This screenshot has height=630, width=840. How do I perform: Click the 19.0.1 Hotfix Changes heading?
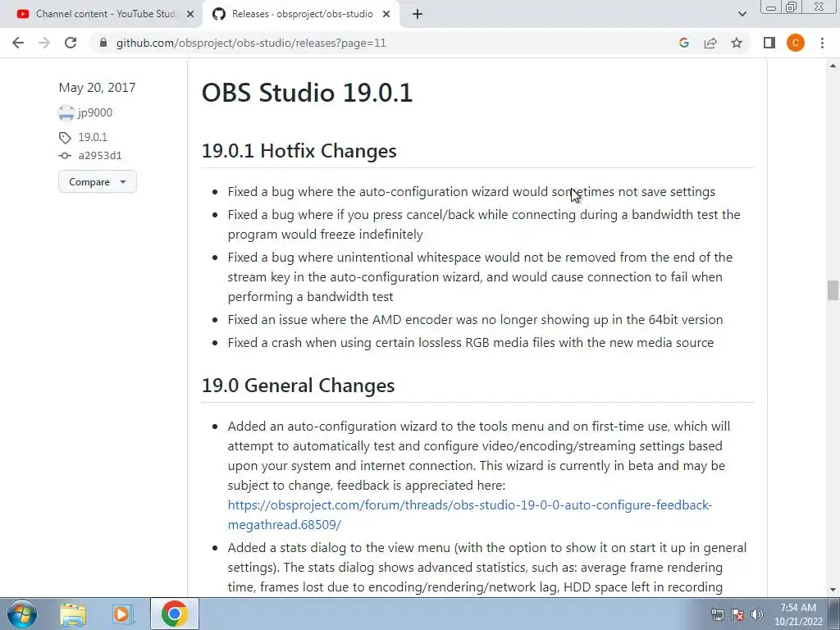pyautogui.click(x=299, y=151)
